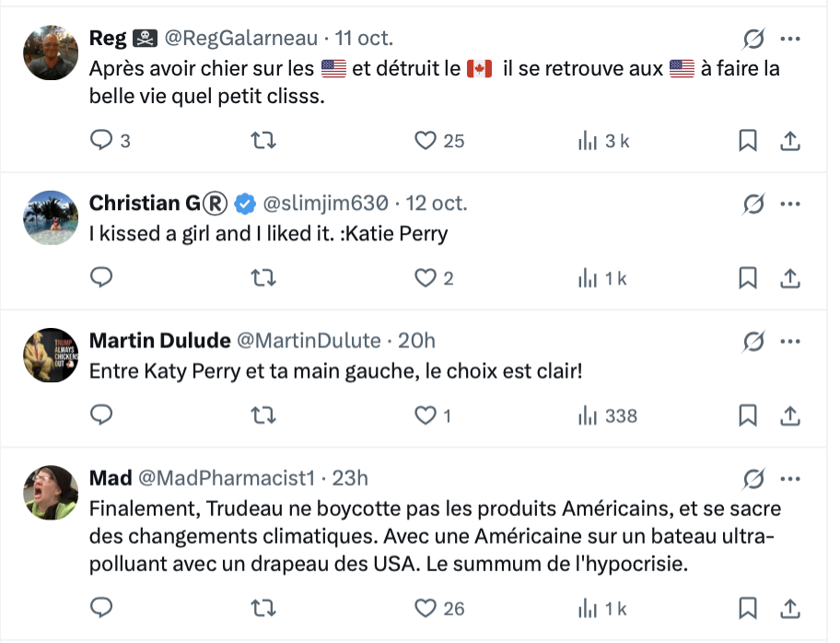Bookmark Mad's tweet about Trudeau
This screenshot has height=643, width=840.
(x=748, y=608)
